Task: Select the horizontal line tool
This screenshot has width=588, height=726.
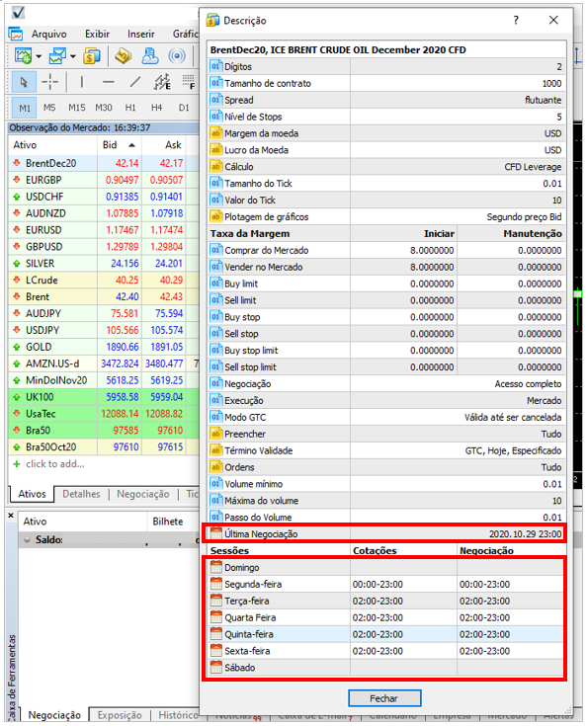Action: point(109,82)
